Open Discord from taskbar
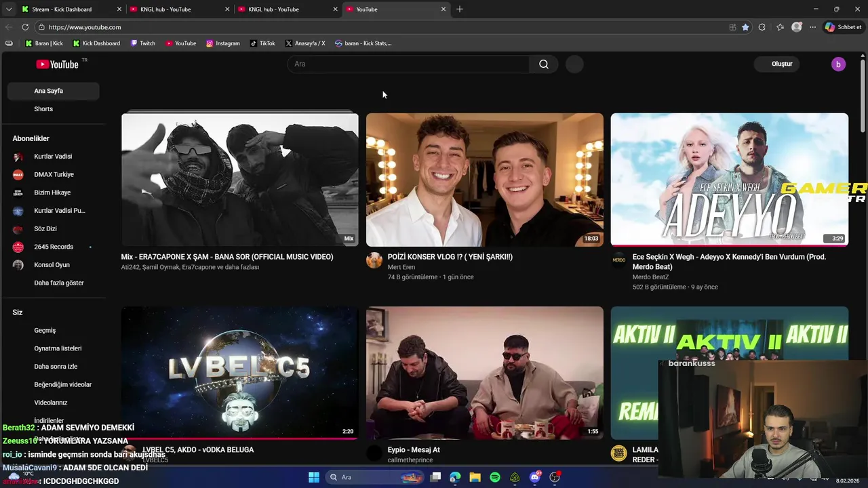Viewport: 868px width, 488px height. point(535,477)
